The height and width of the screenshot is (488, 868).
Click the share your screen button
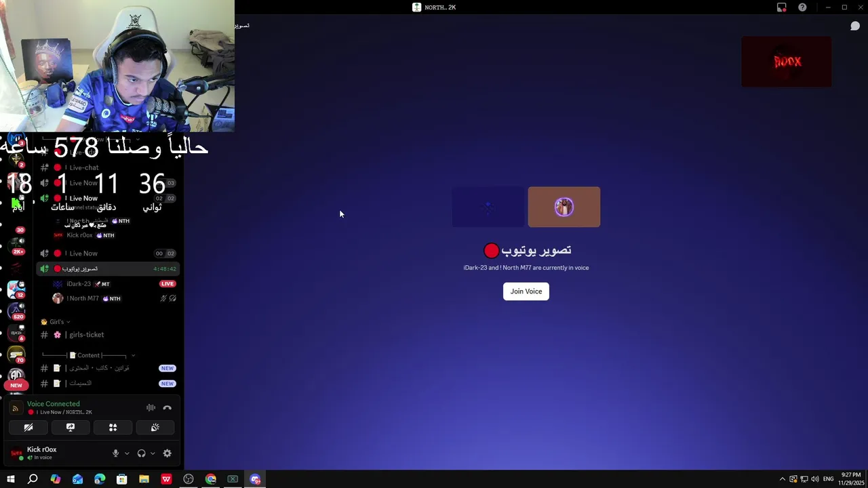click(x=71, y=428)
